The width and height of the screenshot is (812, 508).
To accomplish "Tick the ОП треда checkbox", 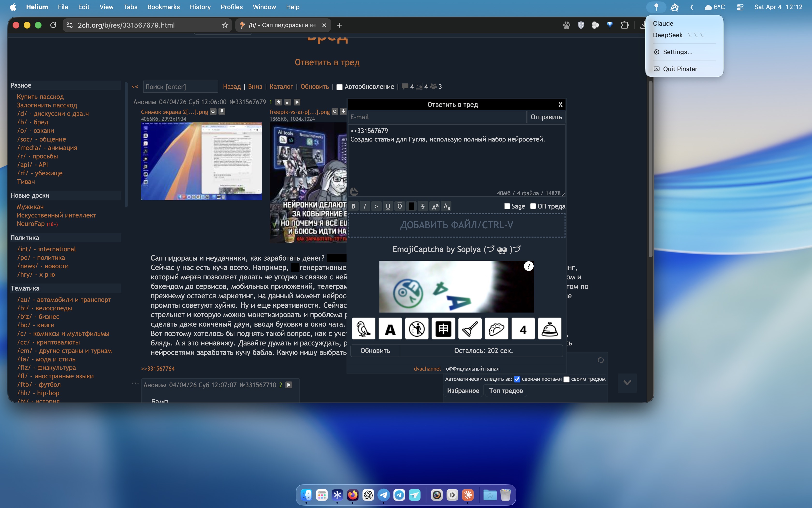I will 533,206.
